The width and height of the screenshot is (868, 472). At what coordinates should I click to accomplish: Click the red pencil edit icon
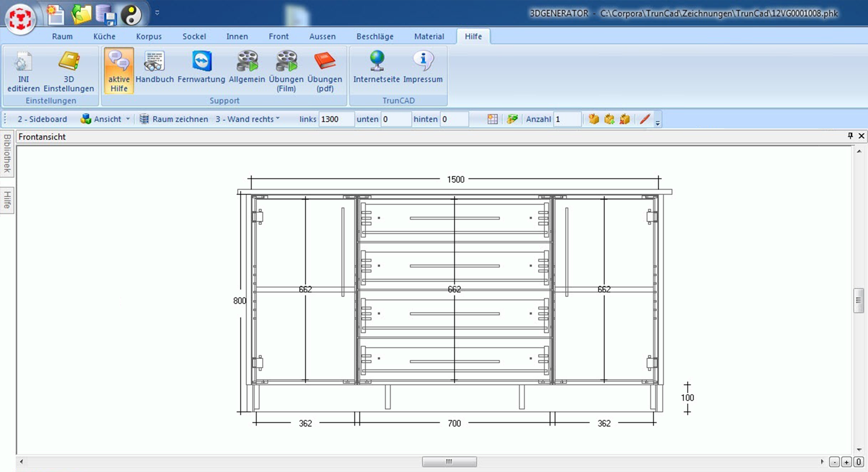click(x=645, y=119)
